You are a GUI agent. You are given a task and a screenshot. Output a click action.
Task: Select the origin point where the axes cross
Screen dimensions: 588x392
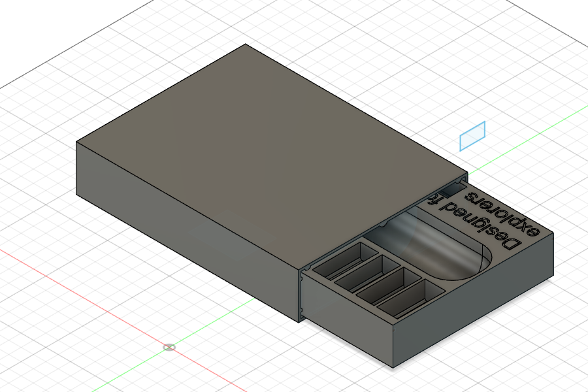click(169, 348)
